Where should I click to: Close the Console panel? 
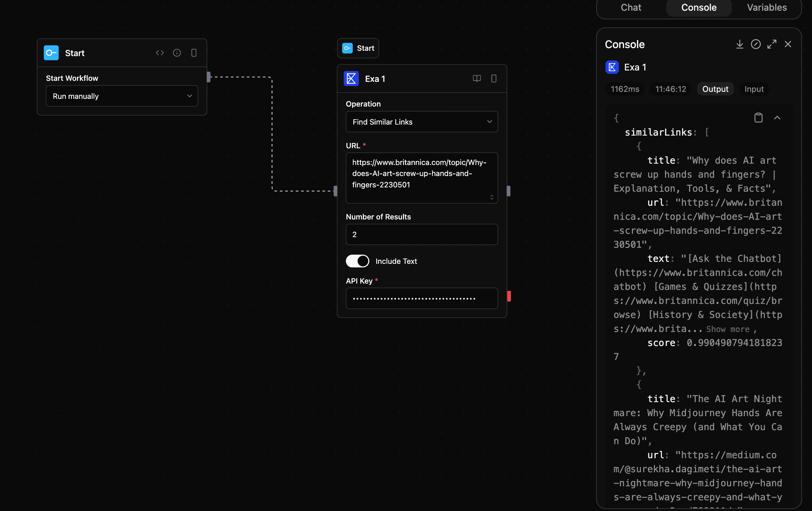pyautogui.click(x=788, y=44)
